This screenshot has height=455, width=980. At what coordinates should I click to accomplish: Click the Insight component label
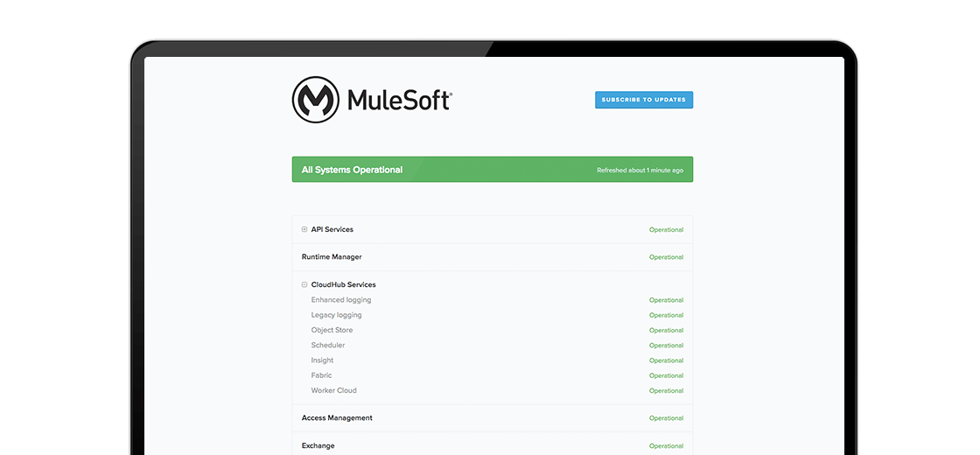pyautogui.click(x=323, y=360)
